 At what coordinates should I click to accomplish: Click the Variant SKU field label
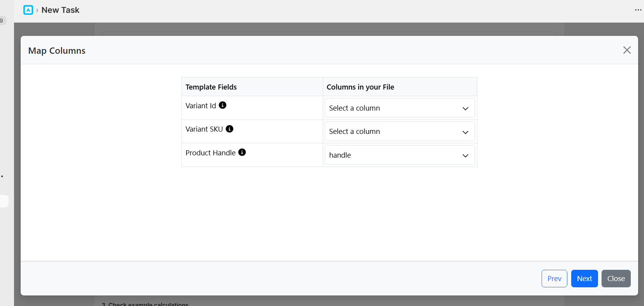pos(204,129)
